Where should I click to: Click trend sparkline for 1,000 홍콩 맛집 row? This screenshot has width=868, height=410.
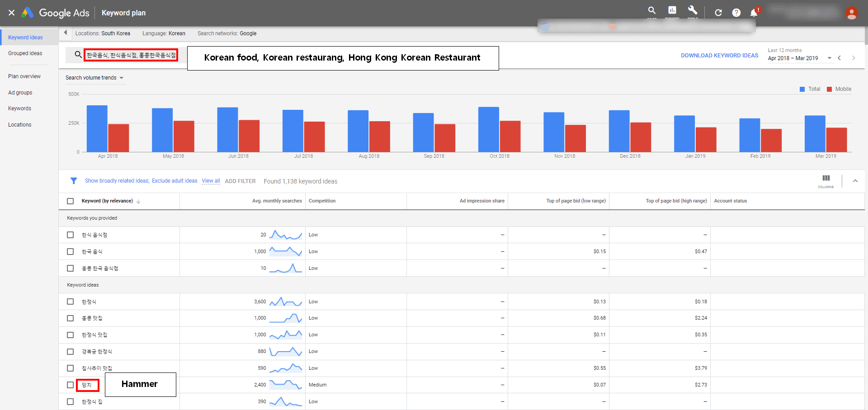click(285, 318)
